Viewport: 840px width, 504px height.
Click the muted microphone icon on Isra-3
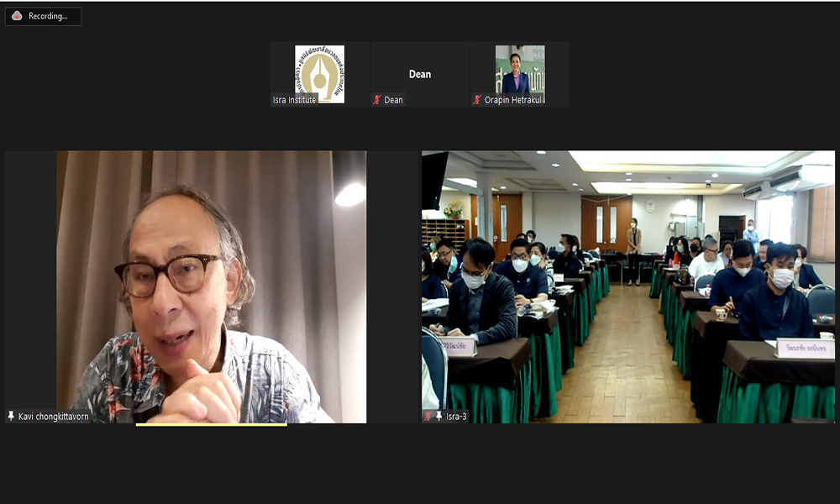[428, 416]
